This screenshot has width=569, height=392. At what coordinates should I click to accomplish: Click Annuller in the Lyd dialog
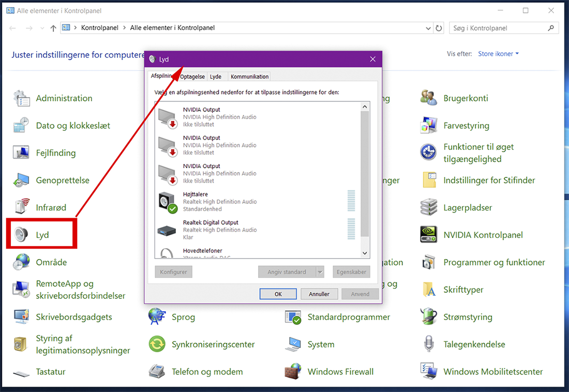[319, 294]
